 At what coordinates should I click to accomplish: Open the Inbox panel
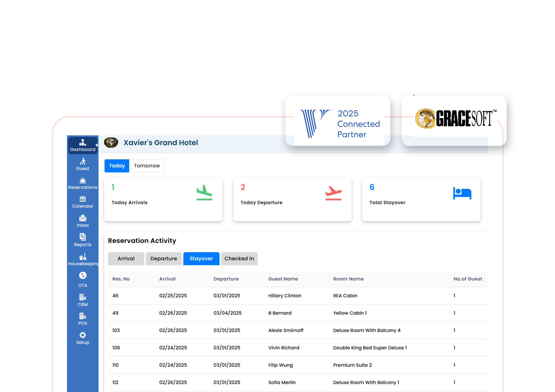click(x=82, y=221)
